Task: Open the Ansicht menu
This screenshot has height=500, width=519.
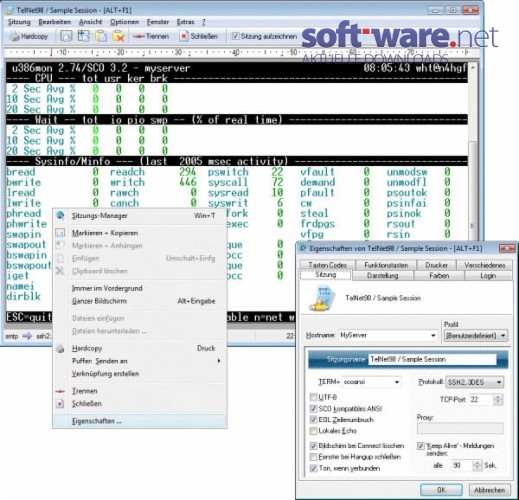Action: pos(90,22)
